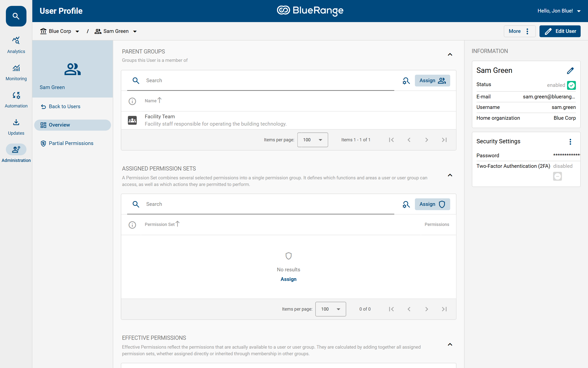Go to last page in Permission Sets

pyautogui.click(x=444, y=309)
